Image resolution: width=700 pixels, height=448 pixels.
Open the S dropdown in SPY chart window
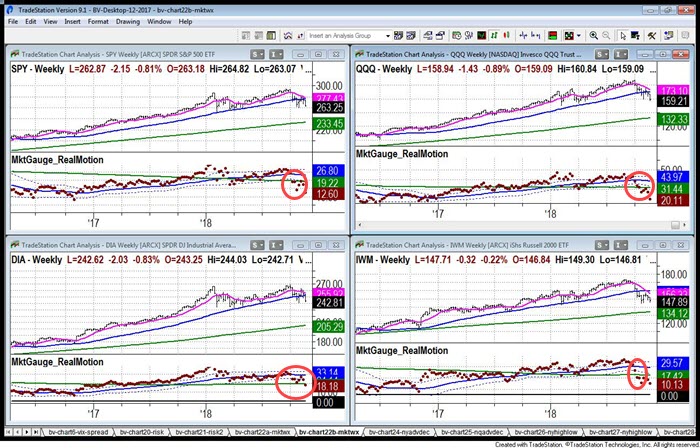[x=257, y=54]
